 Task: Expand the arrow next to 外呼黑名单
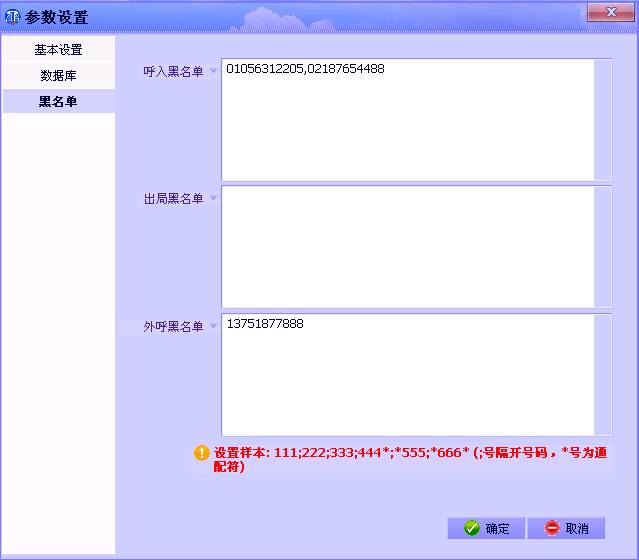[x=212, y=327]
